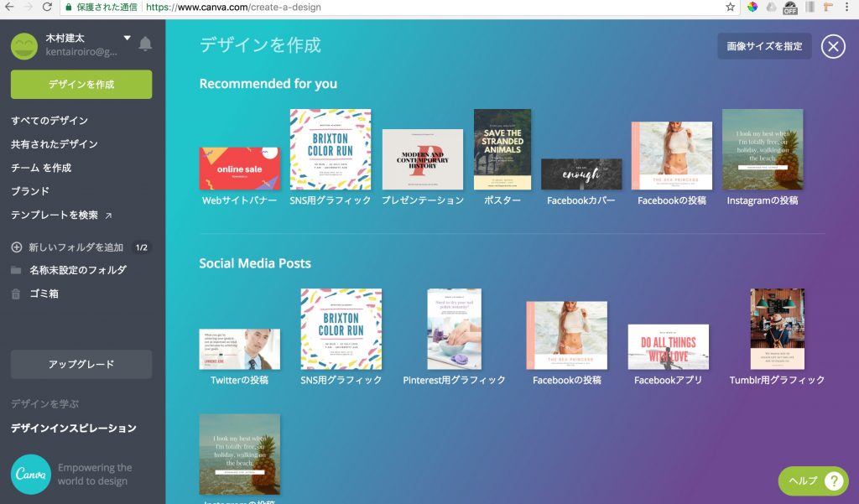Open デザインインスピレーション
This screenshot has width=859, height=504.
tap(72, 428)
